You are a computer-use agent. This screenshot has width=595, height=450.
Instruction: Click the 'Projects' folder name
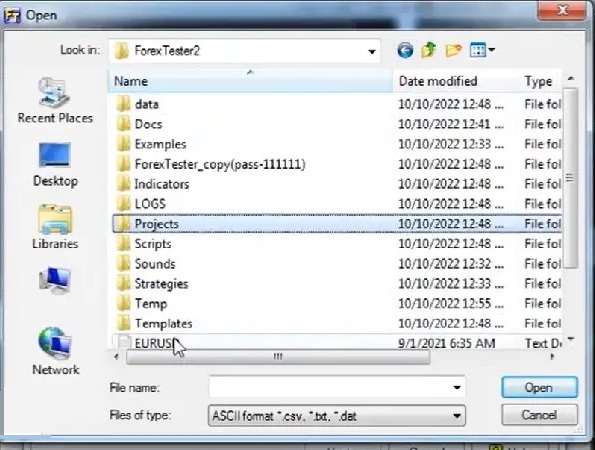coord(157,224)
